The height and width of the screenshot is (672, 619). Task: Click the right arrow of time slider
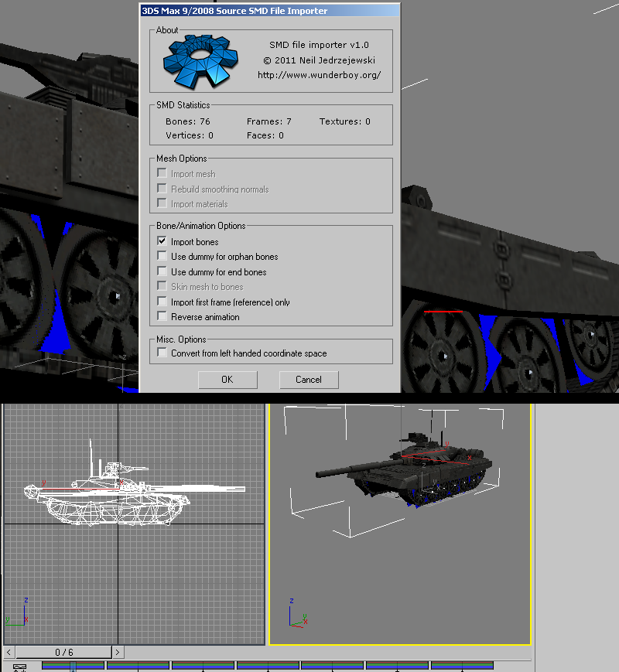[x=118, y=652]
